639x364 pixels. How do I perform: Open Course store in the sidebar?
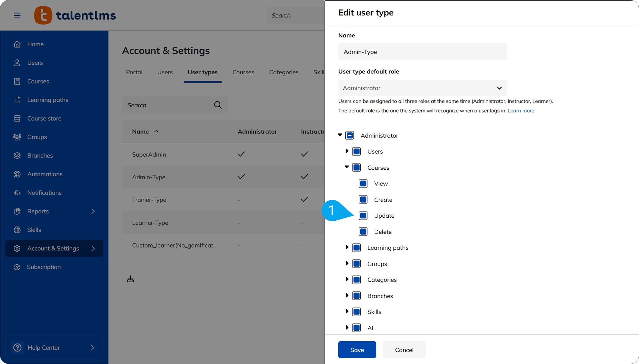[x=44, y=118]
